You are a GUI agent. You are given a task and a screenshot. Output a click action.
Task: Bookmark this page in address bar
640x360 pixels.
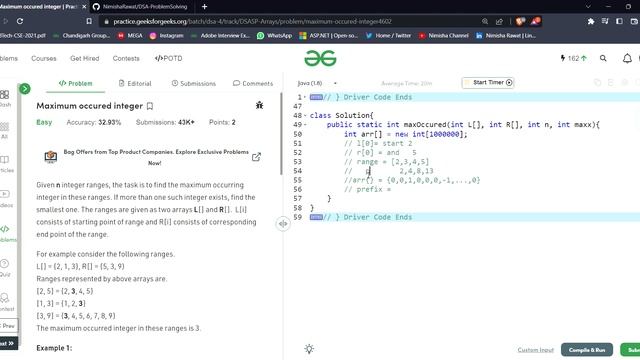click(89, 21)
